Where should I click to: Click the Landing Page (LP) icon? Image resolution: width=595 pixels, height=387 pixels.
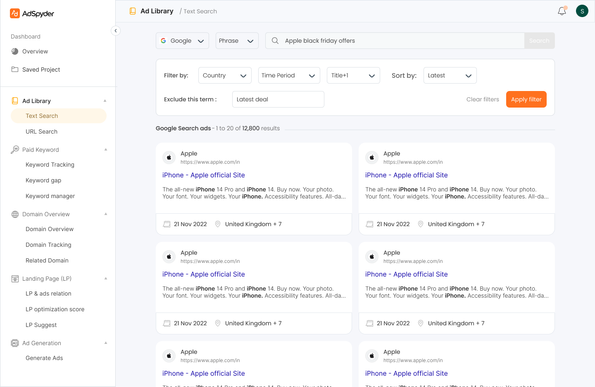tap(15, 279)
